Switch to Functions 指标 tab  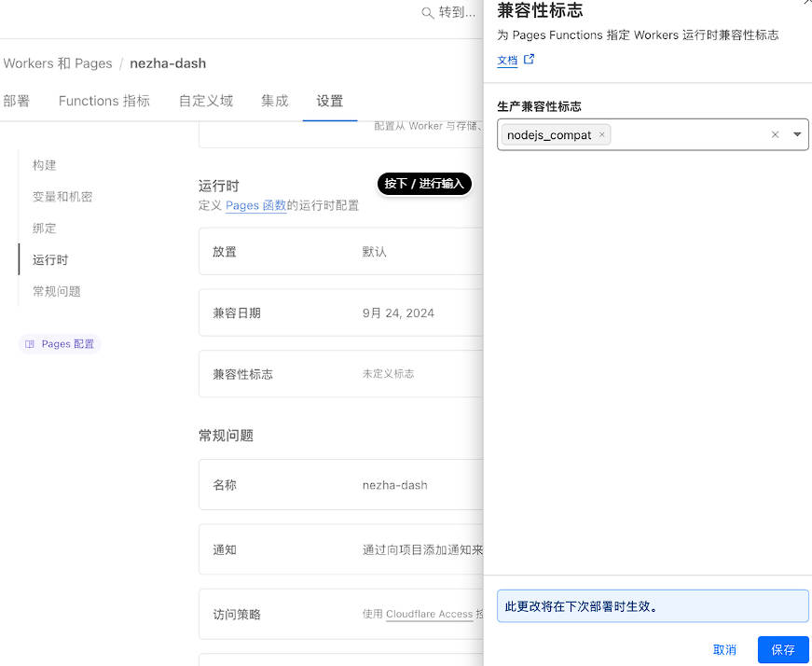pyautogui.click(x=104, y=101)
